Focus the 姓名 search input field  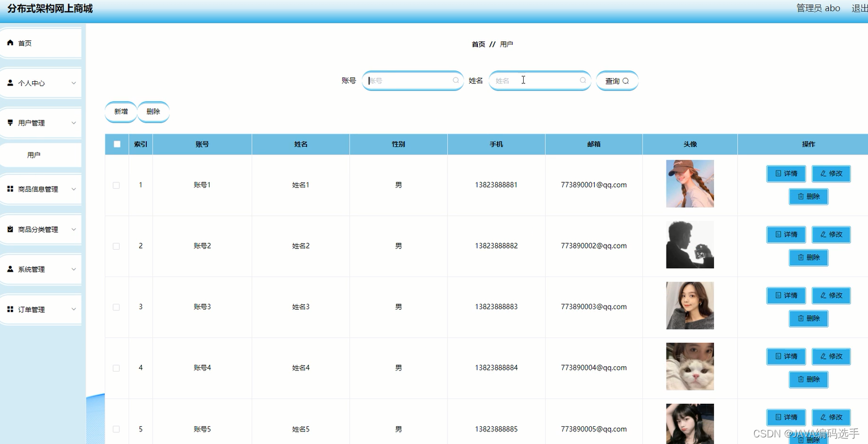pos(540,81)
